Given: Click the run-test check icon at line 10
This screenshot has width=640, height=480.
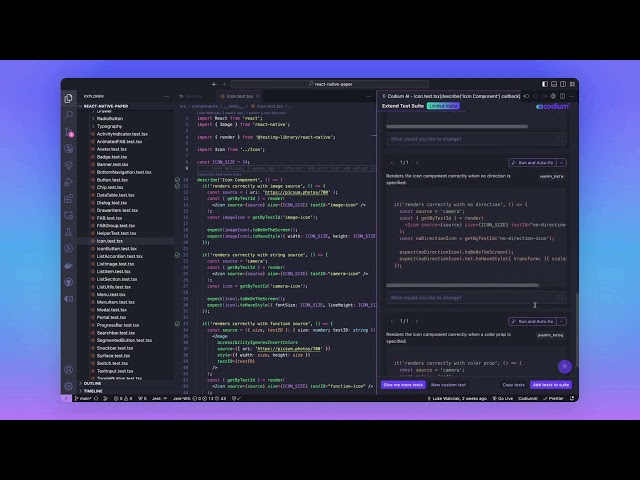Looking at the screenshot, I should click(x=177, y=180).
